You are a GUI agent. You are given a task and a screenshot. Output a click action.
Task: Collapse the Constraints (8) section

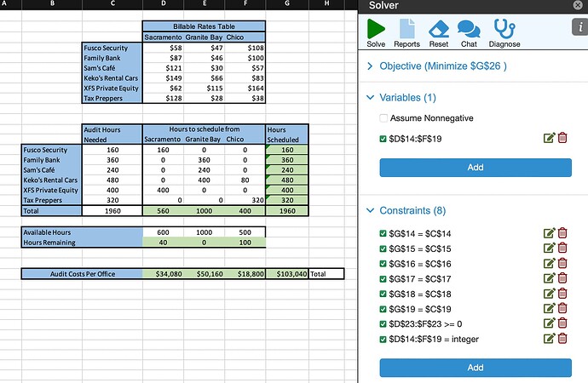[x=370, y=210]
